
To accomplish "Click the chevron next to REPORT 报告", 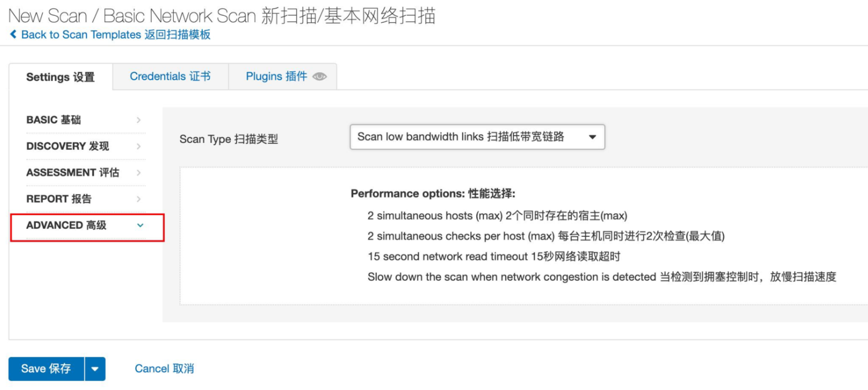I will (x=138, y=199).
